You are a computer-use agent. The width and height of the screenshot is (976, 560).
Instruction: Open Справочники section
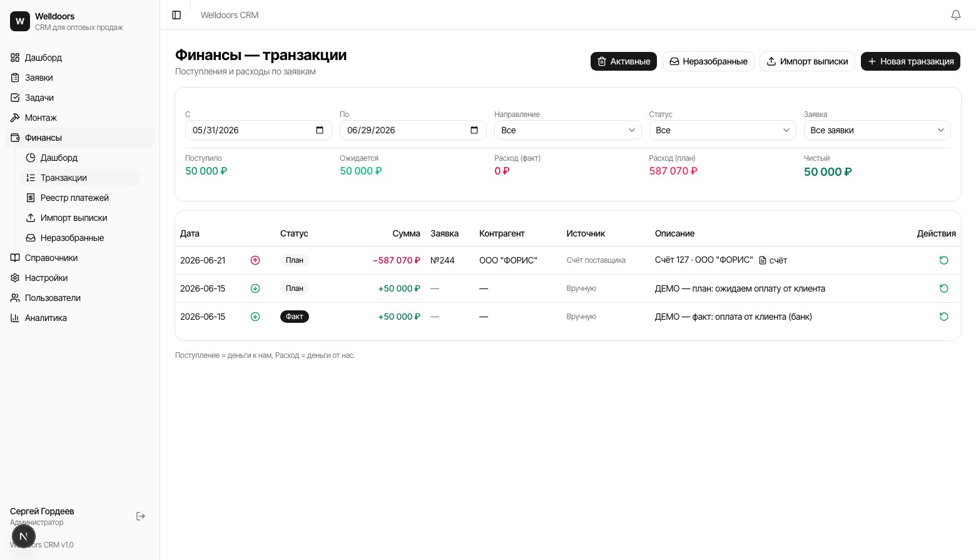79,258
